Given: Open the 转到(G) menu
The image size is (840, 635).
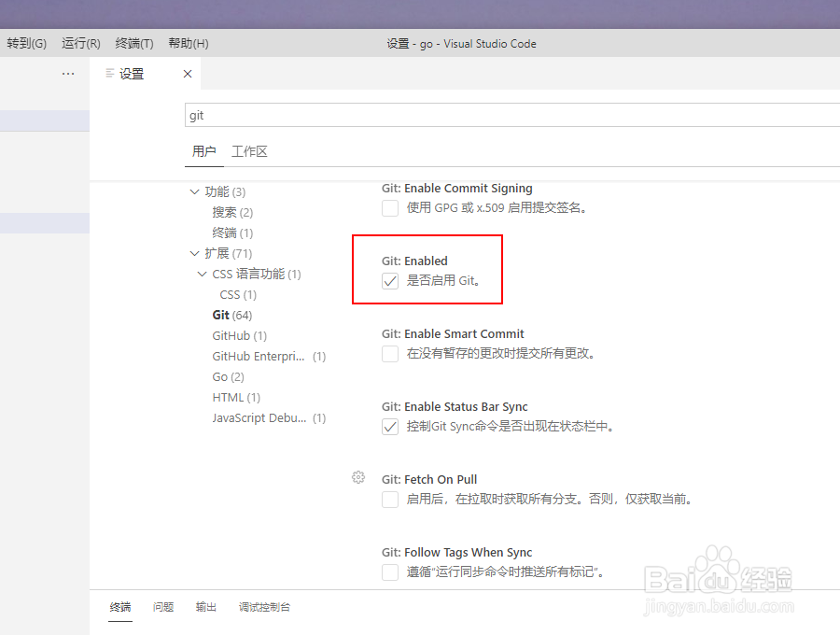Looking at the screenshot, I should (27, 43).
